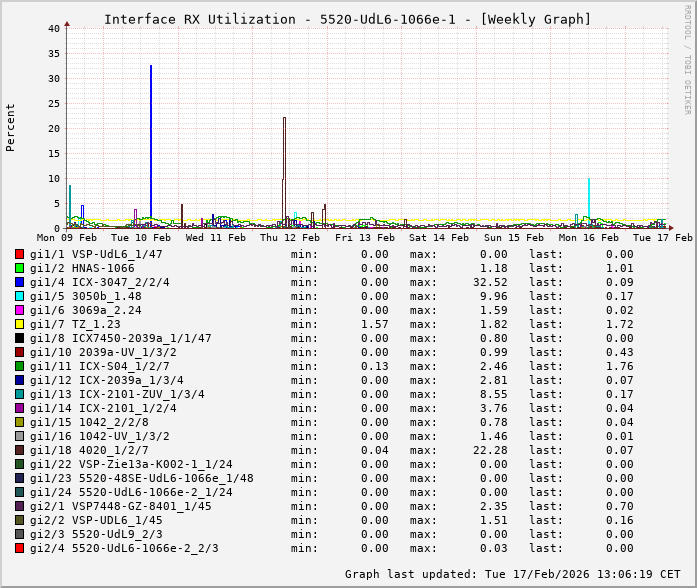Click the Tue 10 Feb axis label
This screenshot has height=588, width=697.
tap(141, 238)
